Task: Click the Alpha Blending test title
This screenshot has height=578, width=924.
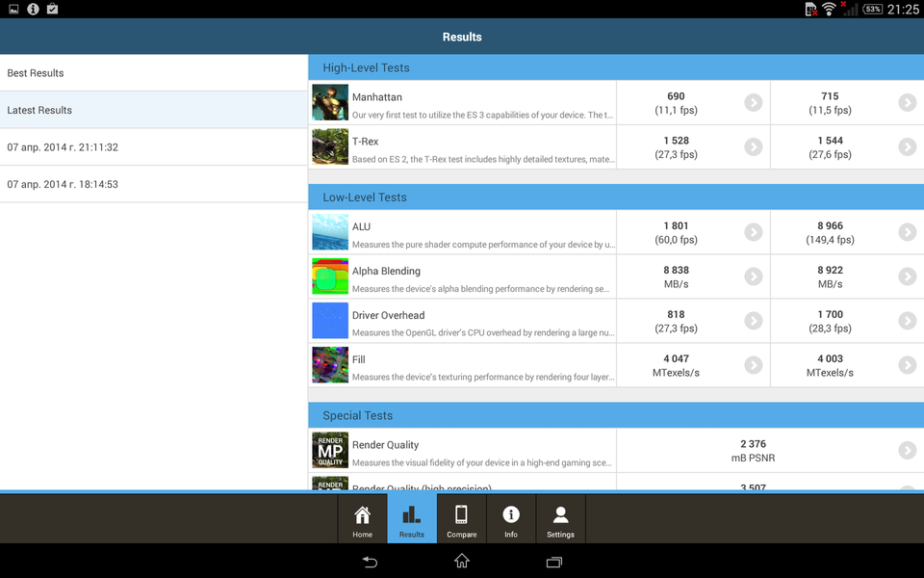Action: coord(386,271)
